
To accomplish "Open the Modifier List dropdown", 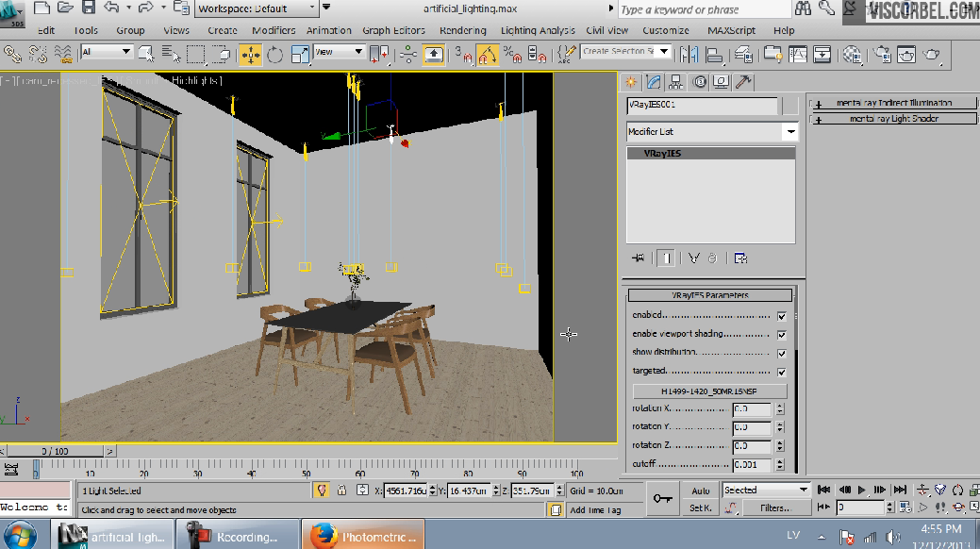I will pos(711,132).
